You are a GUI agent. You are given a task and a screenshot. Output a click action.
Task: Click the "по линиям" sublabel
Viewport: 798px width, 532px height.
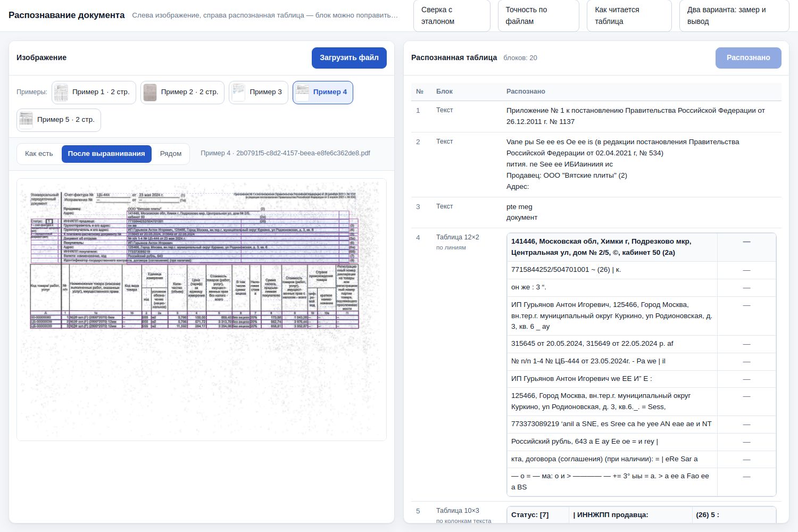451,247
